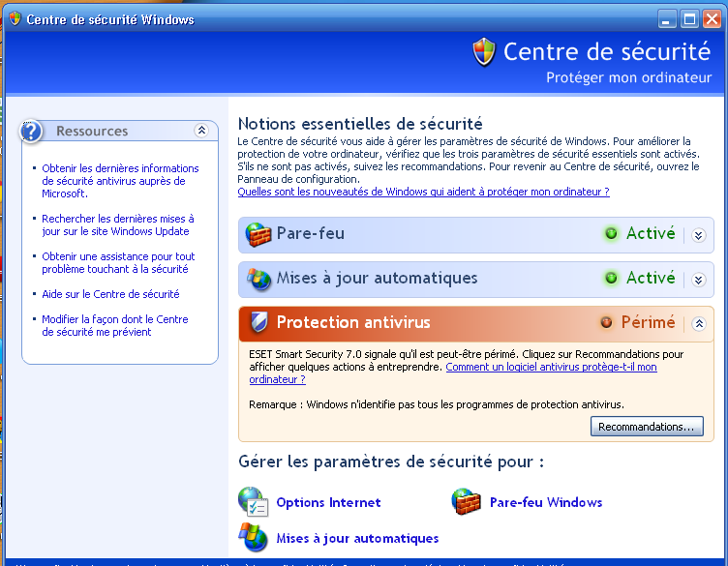728x566 pixels.
Task: Open the Pare-feu Windows firewall icon
Action: point(466,502)
